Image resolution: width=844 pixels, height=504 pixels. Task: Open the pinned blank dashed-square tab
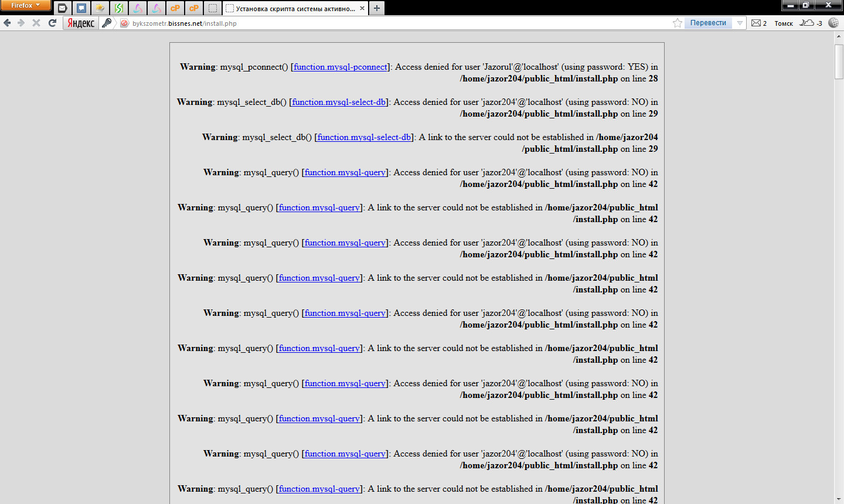click(213, 8)
